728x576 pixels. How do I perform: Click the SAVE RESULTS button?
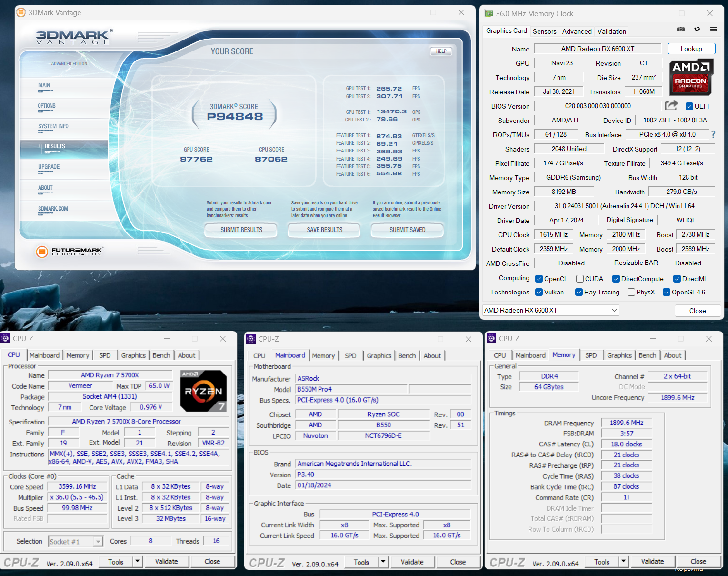tap(324, 230)
